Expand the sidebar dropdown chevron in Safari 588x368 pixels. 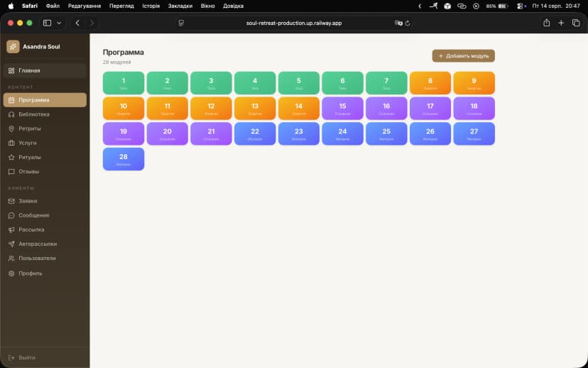pos(59,23)
